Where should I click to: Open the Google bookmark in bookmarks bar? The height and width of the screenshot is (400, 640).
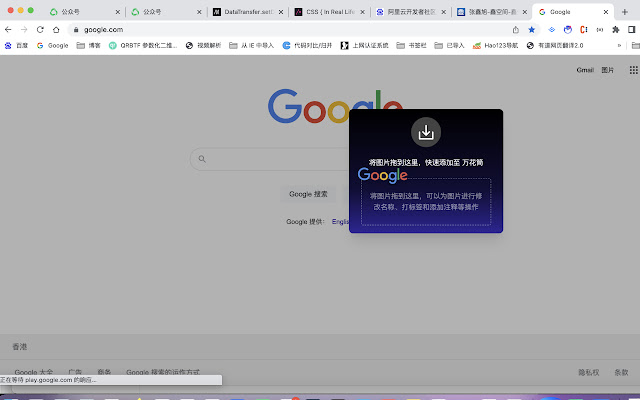click(52, 45)
